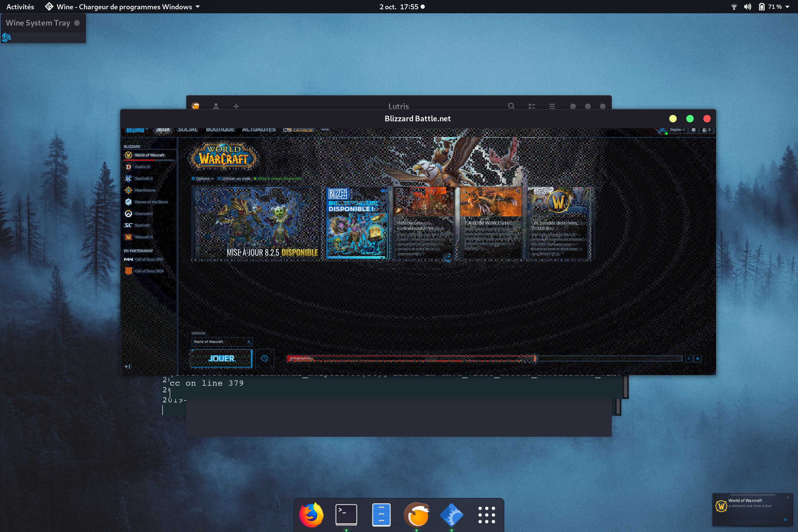798x532 pixels.
Task: Open the BOUTIQUE tab
Action: click(220, 130)
